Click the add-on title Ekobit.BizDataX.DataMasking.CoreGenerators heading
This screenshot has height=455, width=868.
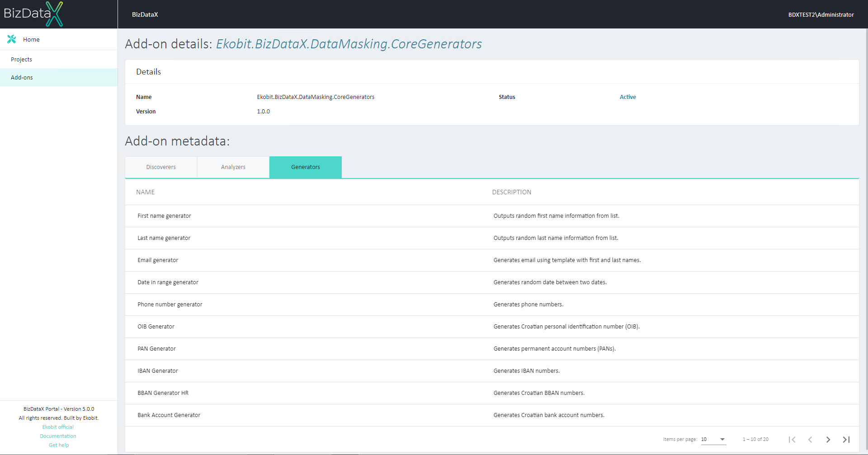[349, 44]
